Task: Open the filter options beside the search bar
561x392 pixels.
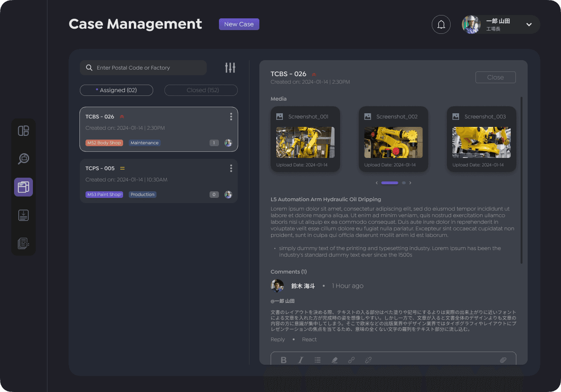Action: (230, 67)
